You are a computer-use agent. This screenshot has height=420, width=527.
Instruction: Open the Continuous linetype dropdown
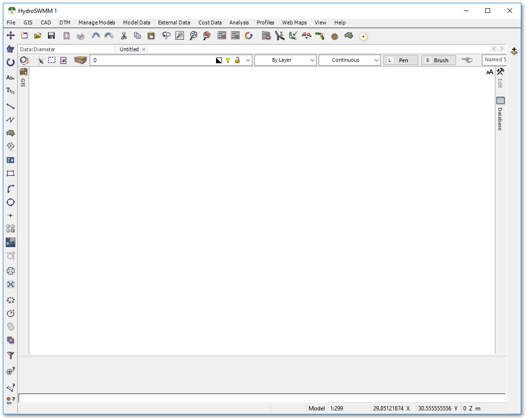point(350,60)
